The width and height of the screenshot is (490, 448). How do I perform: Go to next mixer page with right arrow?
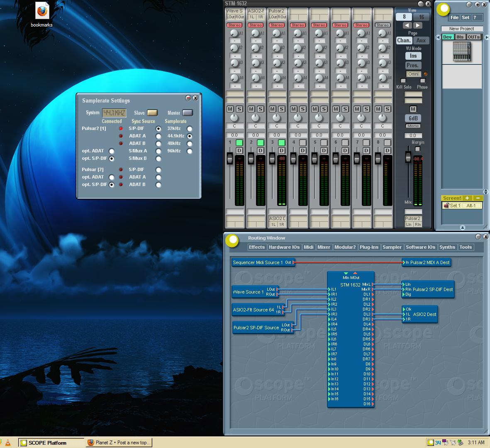418,25
